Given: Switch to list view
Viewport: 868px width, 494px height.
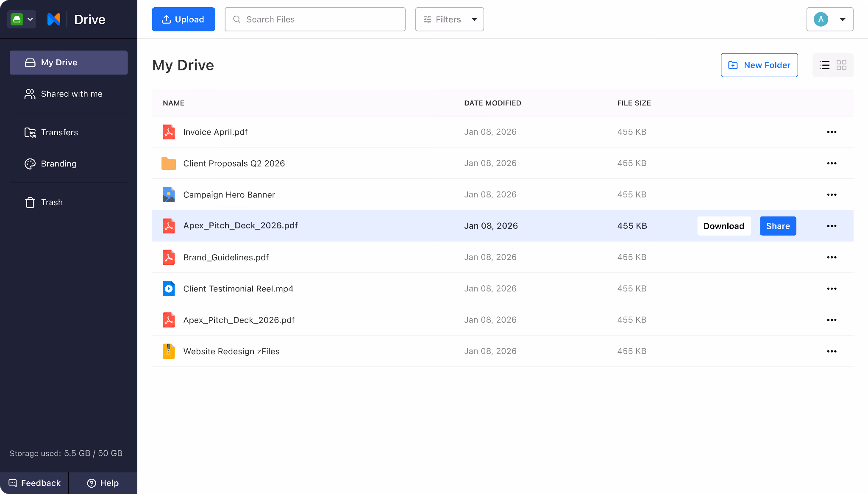Looking at the screenshot, I should pos(824,65).
